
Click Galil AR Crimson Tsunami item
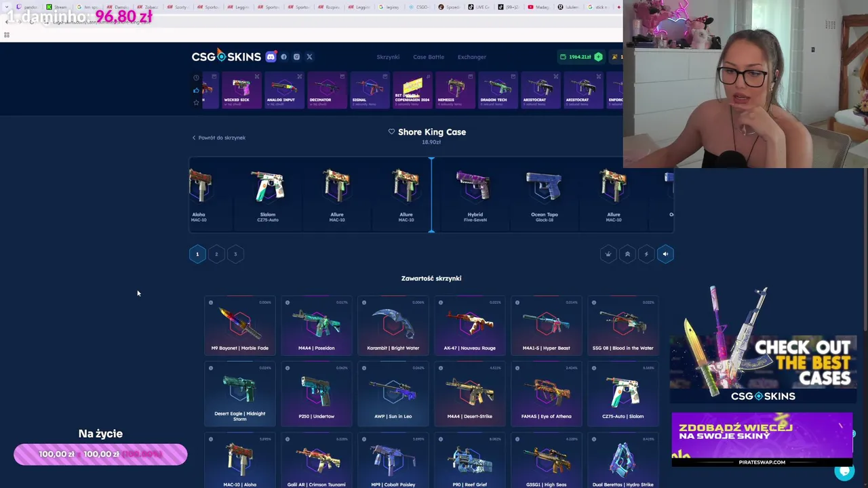click(x=316, y=462)
